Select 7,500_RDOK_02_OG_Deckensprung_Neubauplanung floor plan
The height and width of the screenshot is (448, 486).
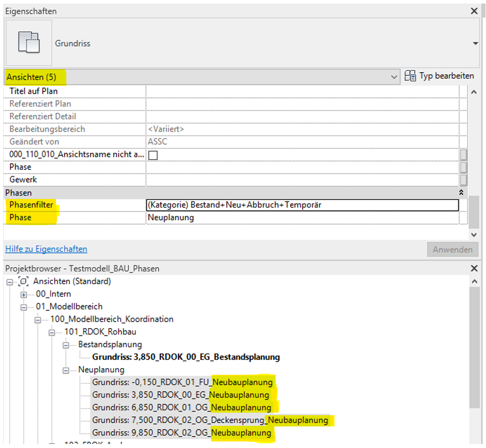click(210, 420)
